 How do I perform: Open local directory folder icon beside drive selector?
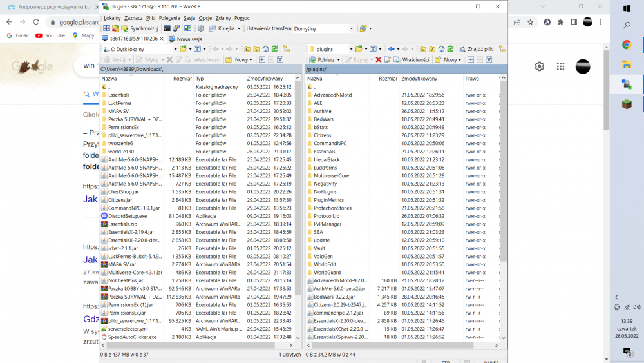click(183, 49)
